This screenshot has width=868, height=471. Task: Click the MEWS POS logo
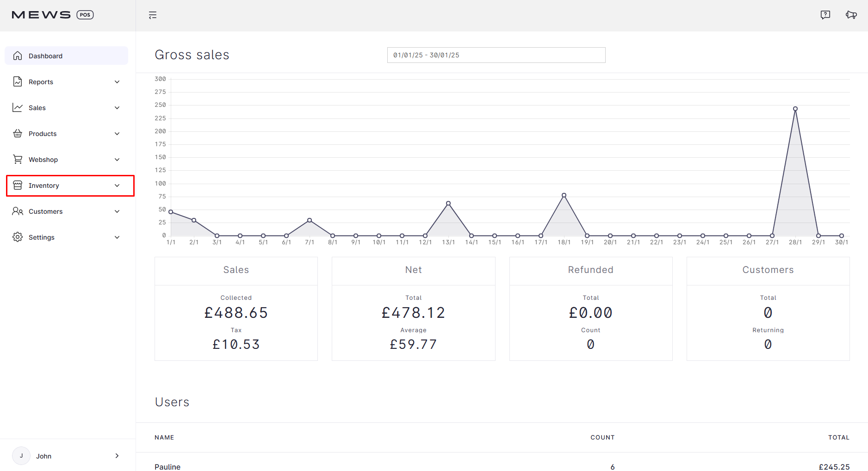coord(52,14)
